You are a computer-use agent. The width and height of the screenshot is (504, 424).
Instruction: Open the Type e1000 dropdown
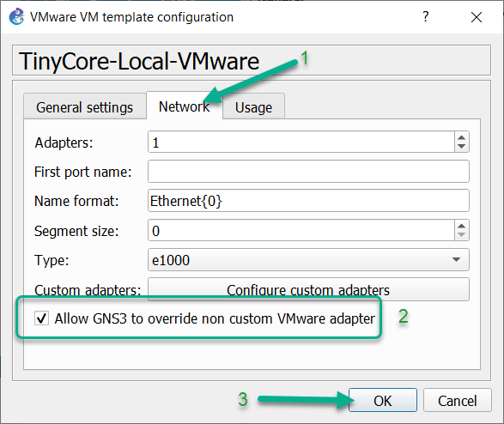click(308, 260)
